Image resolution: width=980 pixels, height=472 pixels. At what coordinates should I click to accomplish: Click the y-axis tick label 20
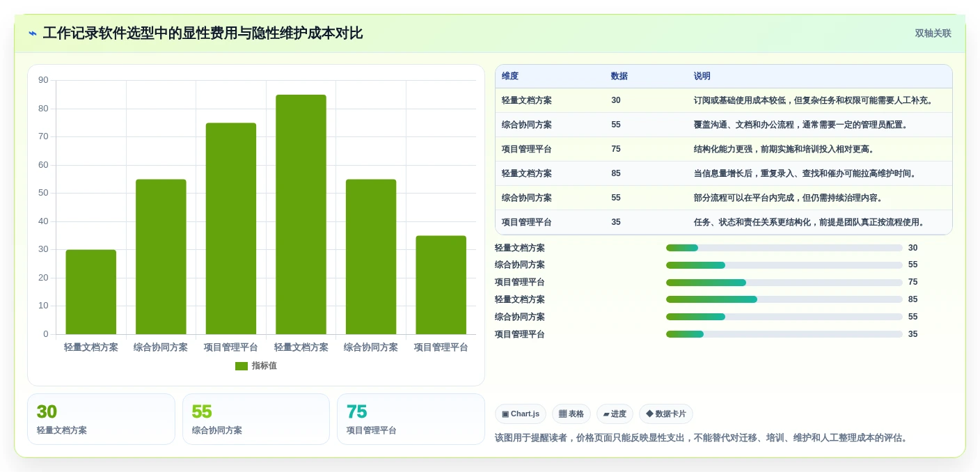(x=43, y=278)
